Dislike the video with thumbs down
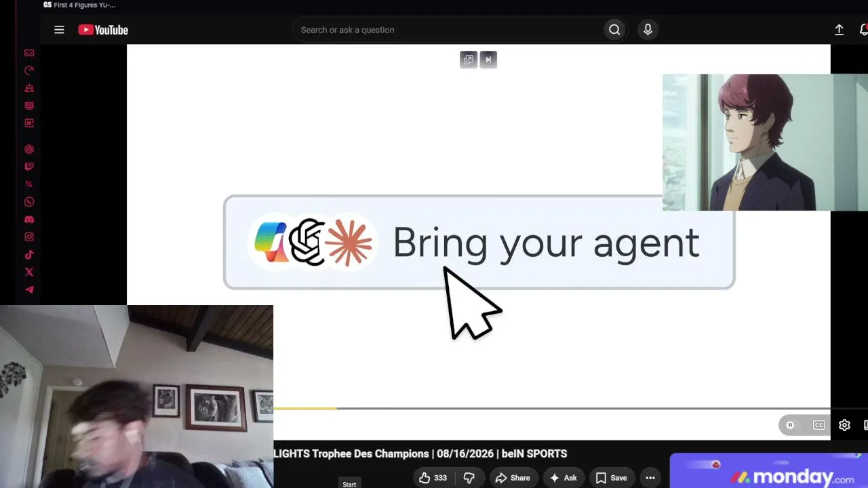The width and height of the screenshot is (868, 488). pos(469,478)
